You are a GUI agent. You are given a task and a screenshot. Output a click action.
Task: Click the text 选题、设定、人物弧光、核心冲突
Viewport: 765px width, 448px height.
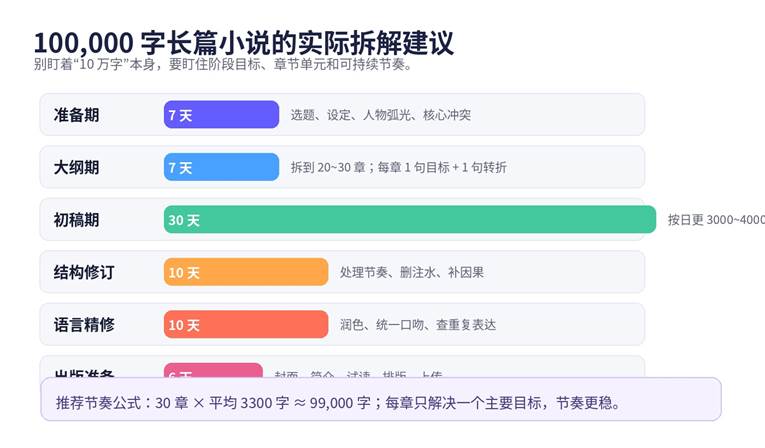tap(380, 115)
